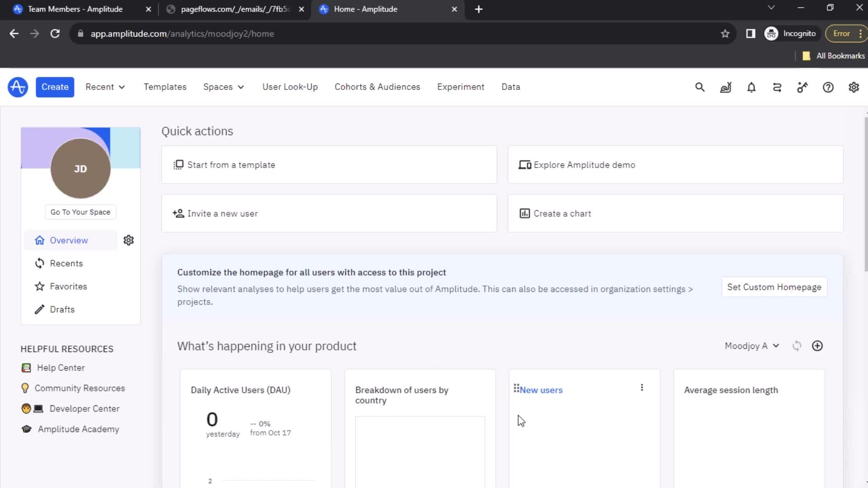Click the Help Center link
Image resolution: width=868 pixels, height=488 pixels.
[x=61, y=368]
